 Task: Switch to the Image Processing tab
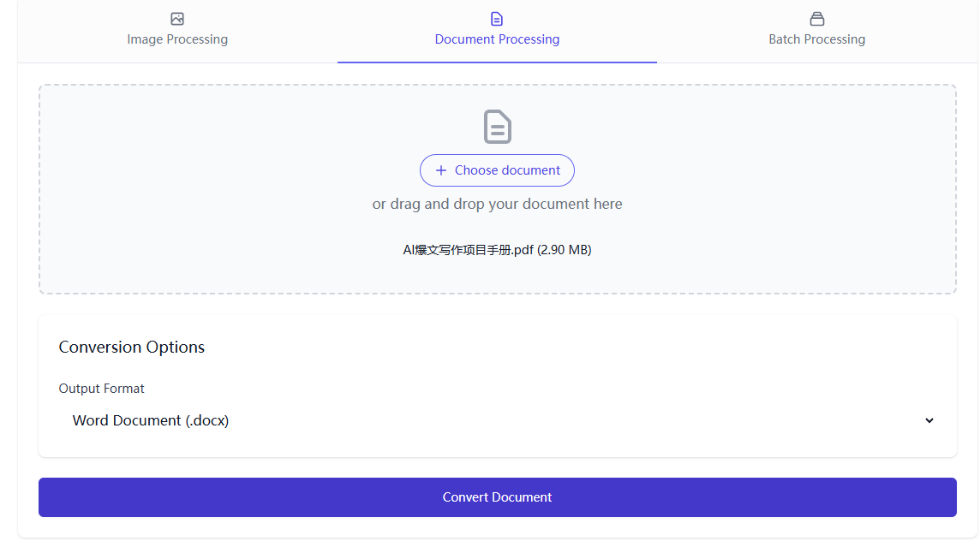coord(177,31)
